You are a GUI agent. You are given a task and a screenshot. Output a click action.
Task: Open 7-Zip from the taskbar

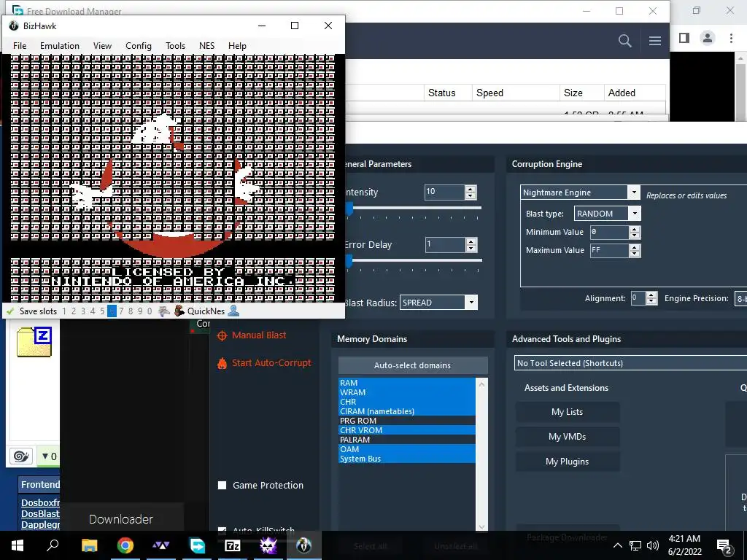coord(233,545)
